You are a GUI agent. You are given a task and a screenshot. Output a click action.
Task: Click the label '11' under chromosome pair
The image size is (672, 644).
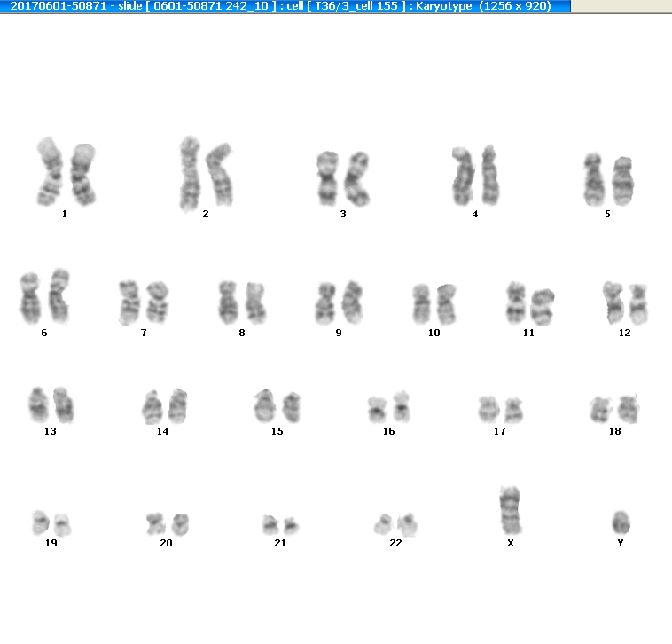[x=529, y=333]
